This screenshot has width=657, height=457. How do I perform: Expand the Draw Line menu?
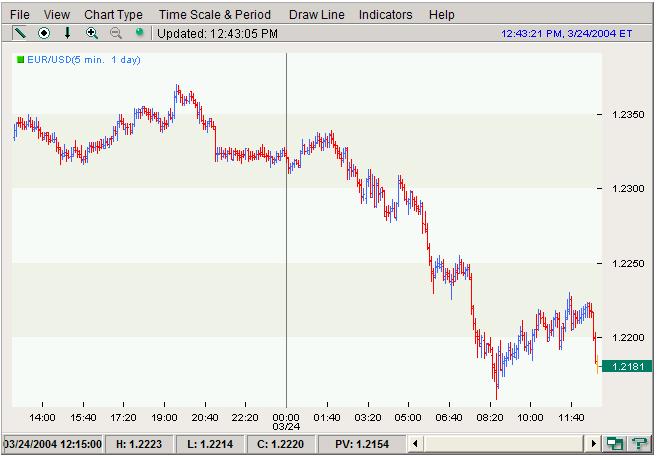[x=316, y=15]
